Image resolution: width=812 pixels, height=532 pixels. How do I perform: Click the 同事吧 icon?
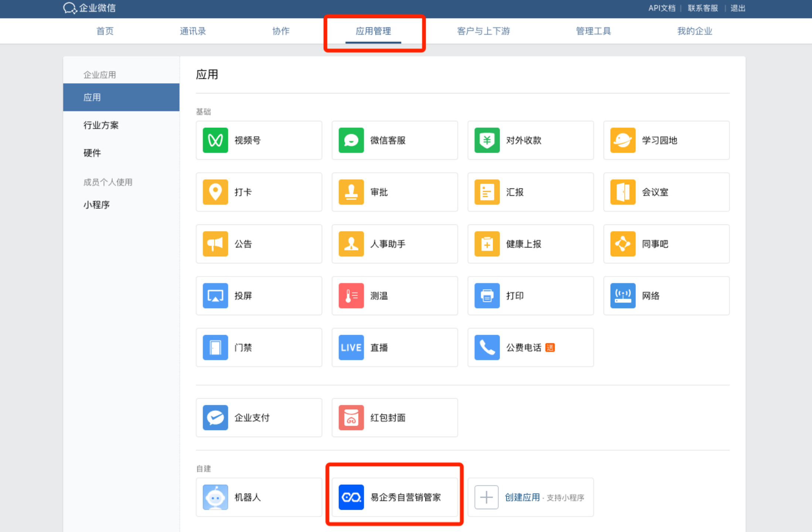(x=623, y=244)
